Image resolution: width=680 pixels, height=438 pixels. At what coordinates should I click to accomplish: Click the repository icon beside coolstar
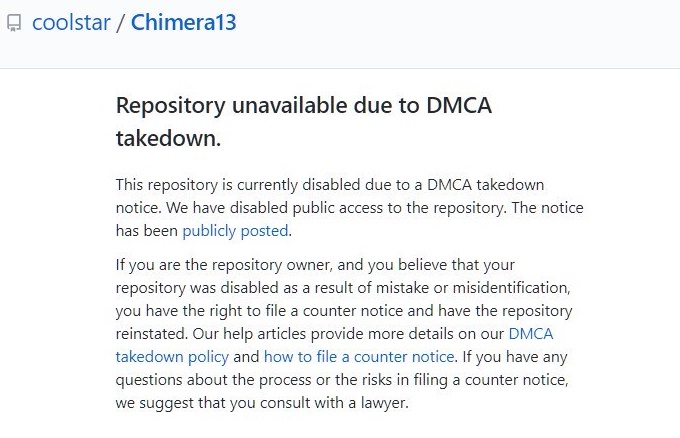click(14, 22)
